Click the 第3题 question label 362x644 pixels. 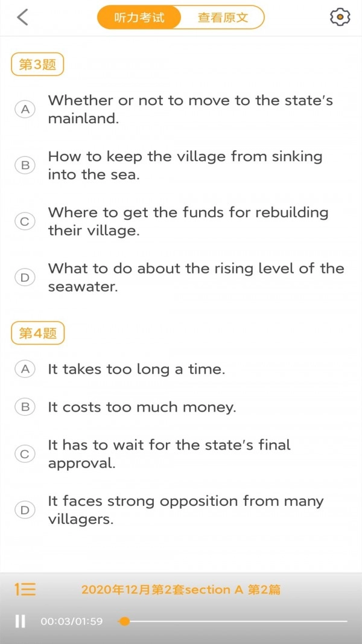point(37,64)
